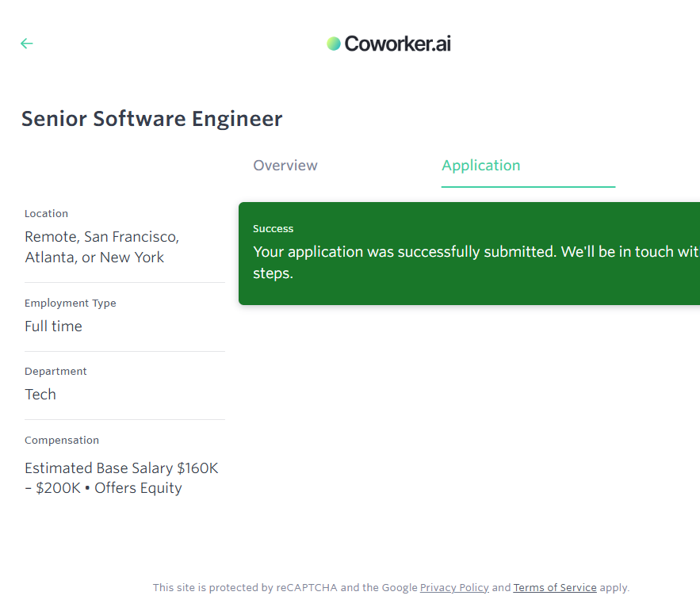
Task: Click the Employment Type label
Action: tap(70, 303)
